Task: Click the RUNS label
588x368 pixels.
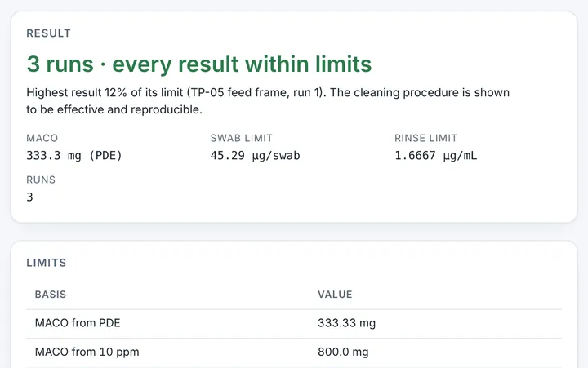Action: 41,180
